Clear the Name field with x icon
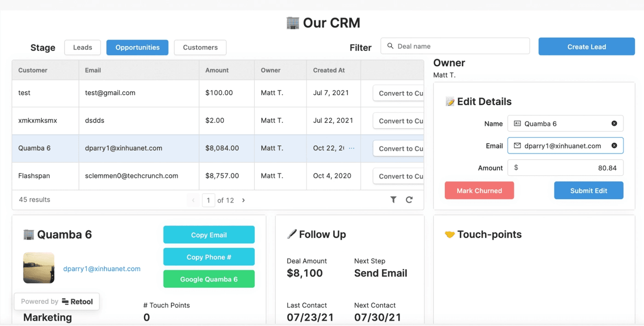Viewport: 644px width, 326px height. point(614,123)
